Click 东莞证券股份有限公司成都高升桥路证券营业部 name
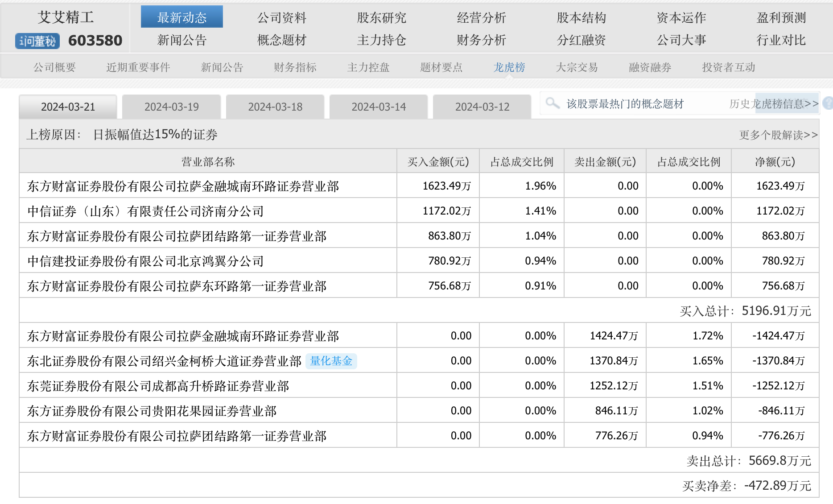Screen dimensions: 833x504 (x=158, y=386)
